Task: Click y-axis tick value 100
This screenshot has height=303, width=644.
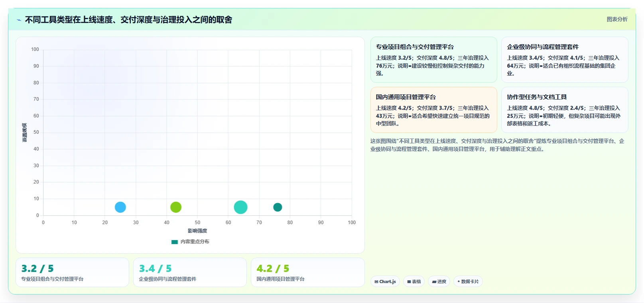Action: tap(35, 49)
